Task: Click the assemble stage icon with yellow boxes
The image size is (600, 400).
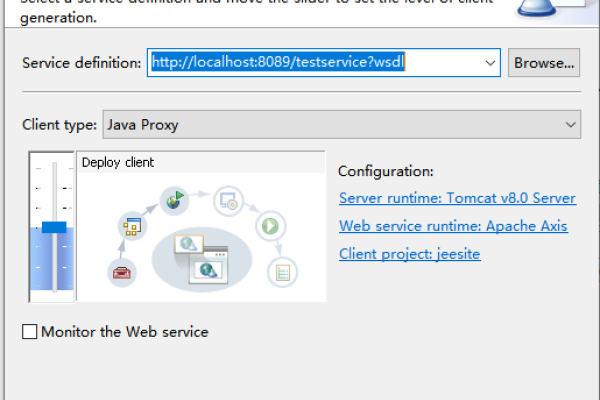Action: click(132, 226)
